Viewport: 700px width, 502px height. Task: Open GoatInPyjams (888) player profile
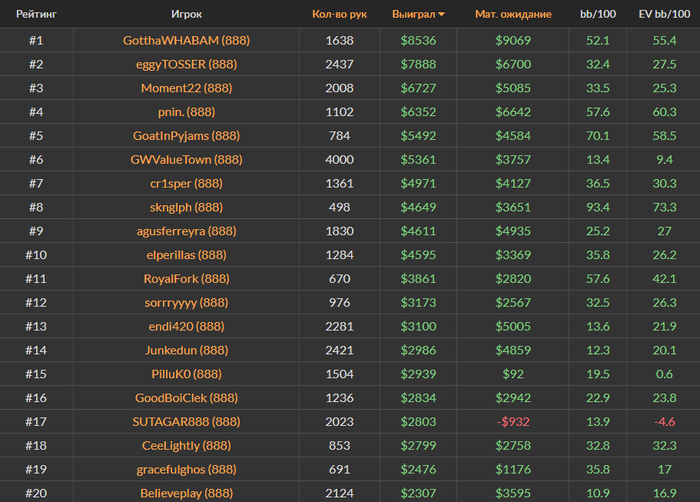186,136
